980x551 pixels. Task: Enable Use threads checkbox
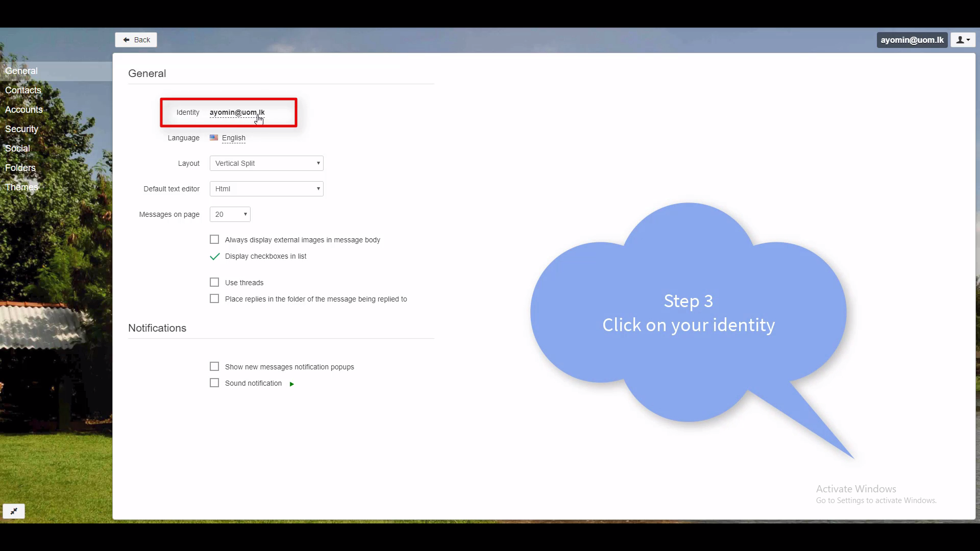pyautogui.click(x=214, y=282)
